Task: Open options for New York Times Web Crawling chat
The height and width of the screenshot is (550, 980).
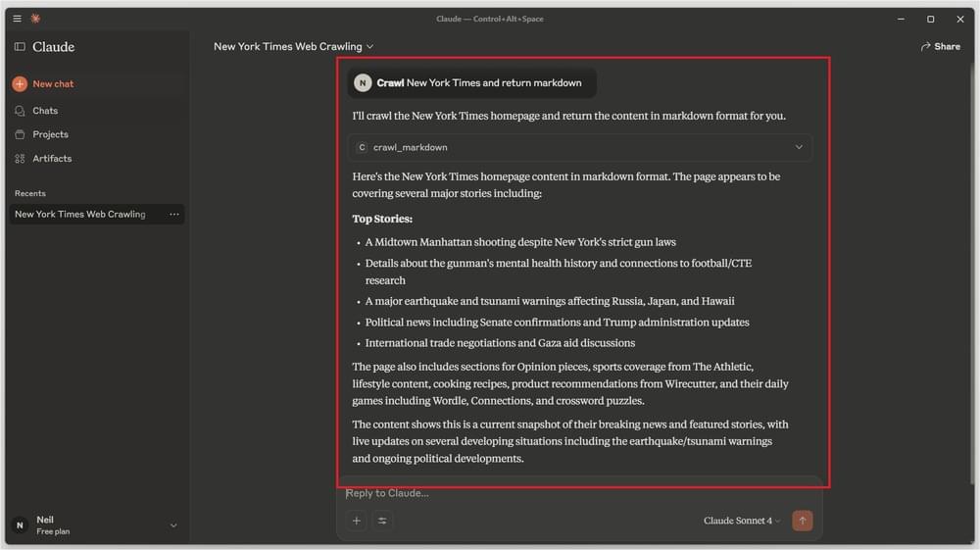Action: (x=174, y=215)
